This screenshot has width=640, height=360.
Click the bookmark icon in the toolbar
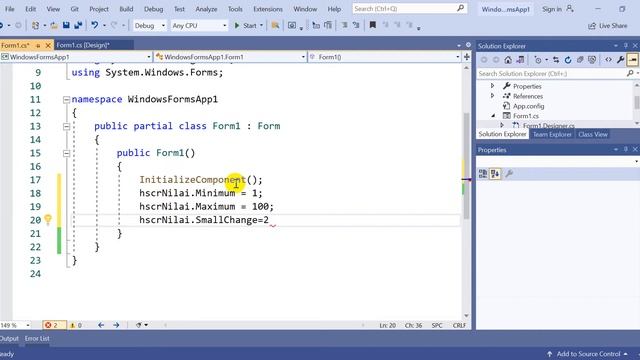(373, 25)
